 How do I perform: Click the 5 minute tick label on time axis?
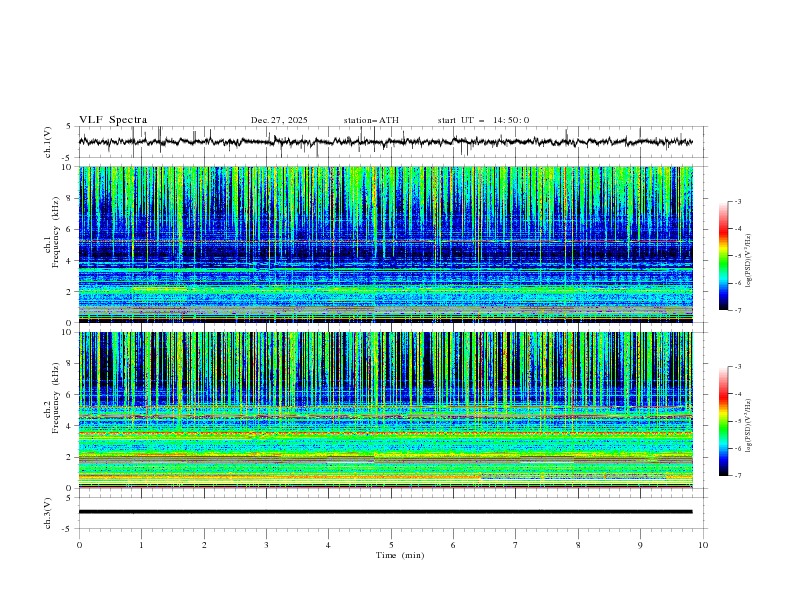pyautogui.click(x=391, y=545)
